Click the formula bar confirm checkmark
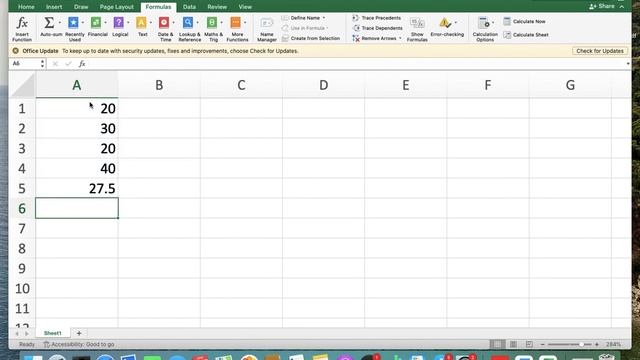640x360 pixels. (68, 64)
